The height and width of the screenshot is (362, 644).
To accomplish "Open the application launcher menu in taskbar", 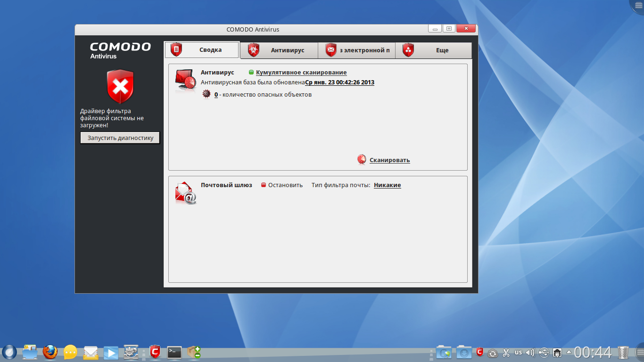I will pos(9,352).
